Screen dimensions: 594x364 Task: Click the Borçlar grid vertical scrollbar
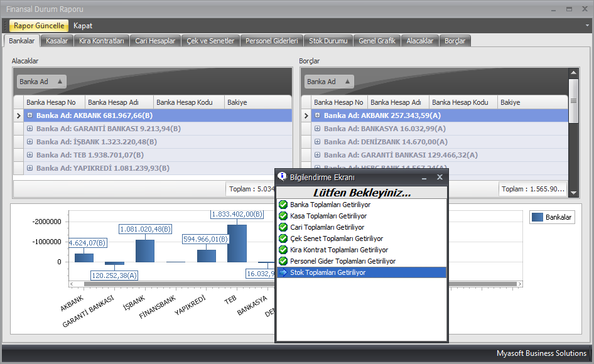[573, 126]
